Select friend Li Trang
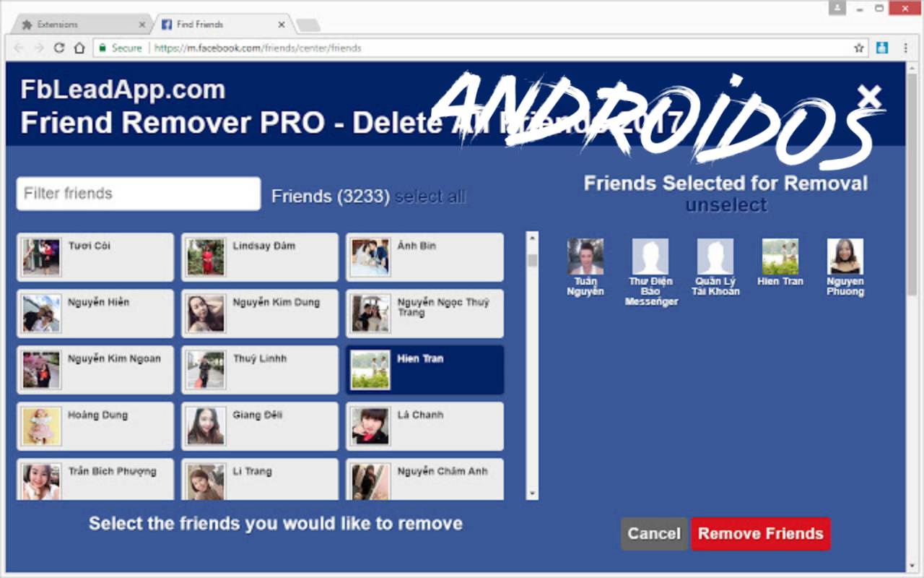This screenshot has width=924, height=578. [x=260, y=479]
